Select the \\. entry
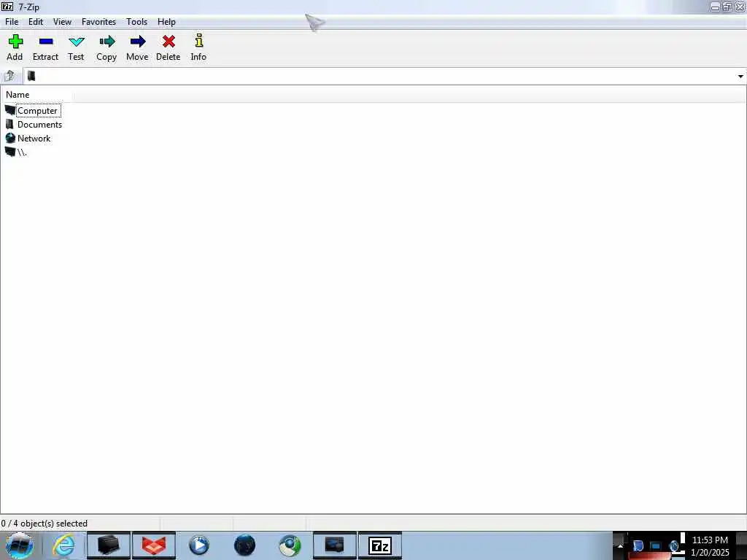The height and width of the screenshot is (560, 747). point(22,152)
